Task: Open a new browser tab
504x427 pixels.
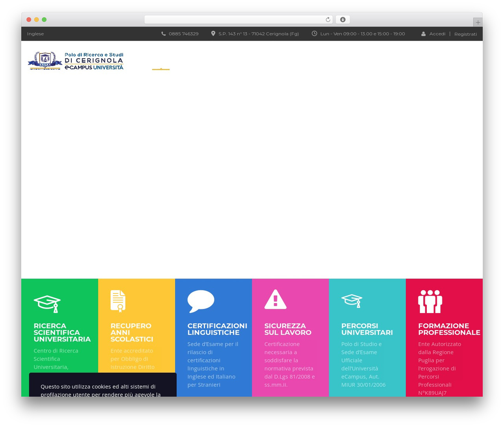Action: (x=478, y=22)
